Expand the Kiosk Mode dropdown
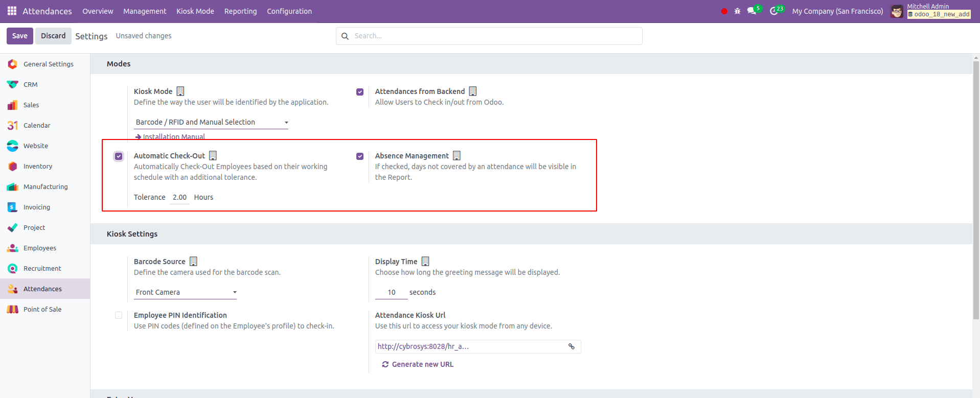This screenshot has width=980, height=398. [x=211, y=122]
